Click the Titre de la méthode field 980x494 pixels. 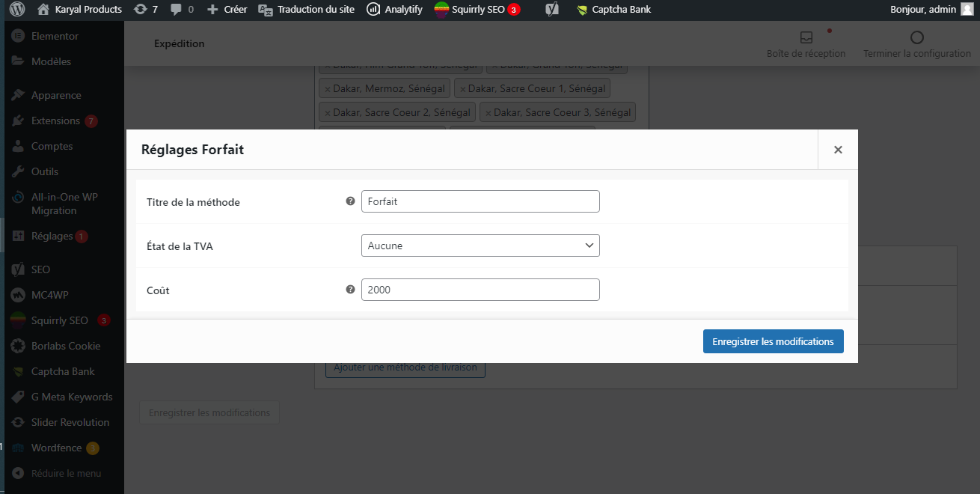click(x=480, y=201)
